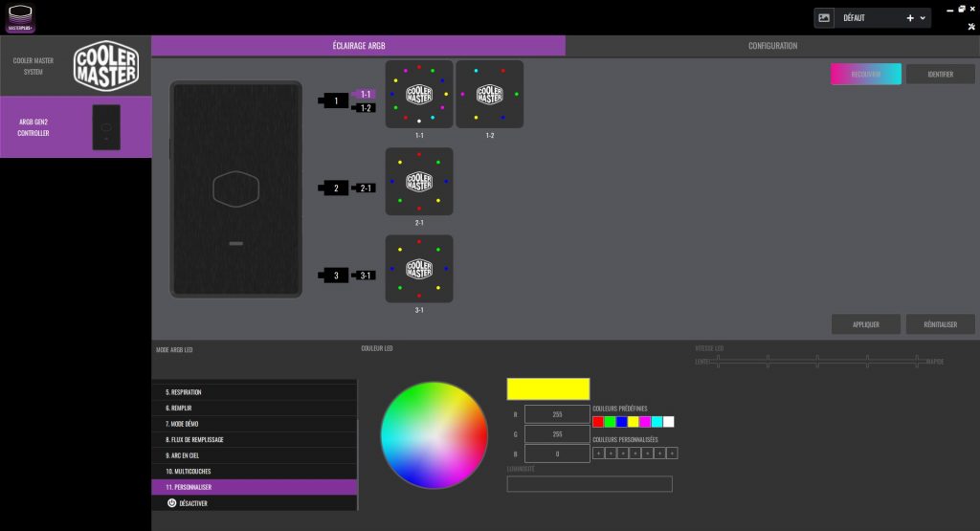Open the tools settings wrench icon
980x531 pixels.
click(x=971, y=26)
